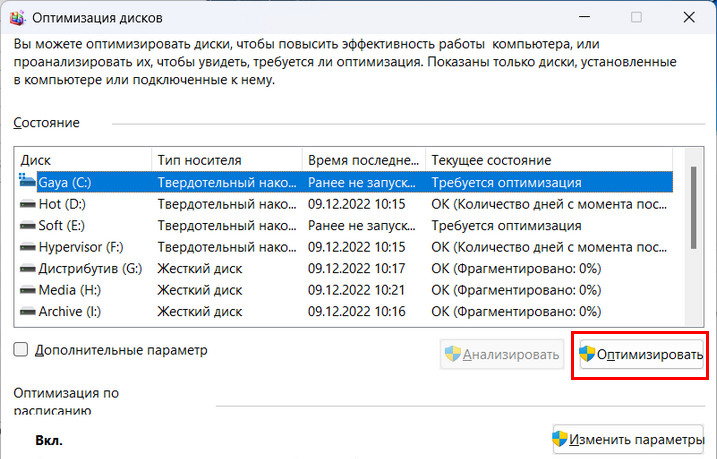Image resolution: width=717 pixels, height=459 pixels.
Task: Click the 09.12.2022 10:17 time cell
Action: [x=356, y=268]
